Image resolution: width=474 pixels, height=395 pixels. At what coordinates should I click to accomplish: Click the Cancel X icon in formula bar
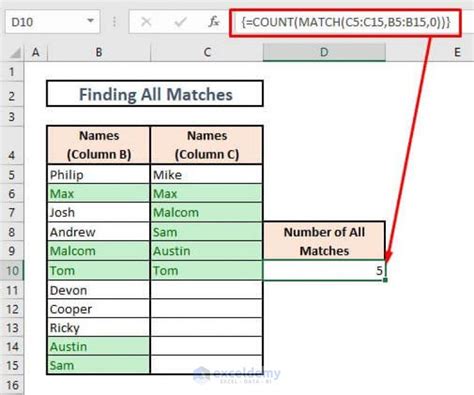click(146, 22)
